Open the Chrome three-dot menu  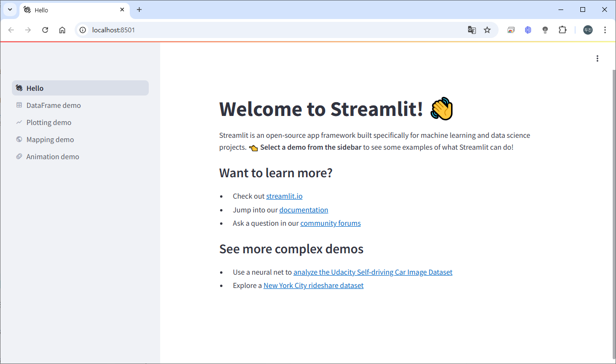click(x=605, y=30)
